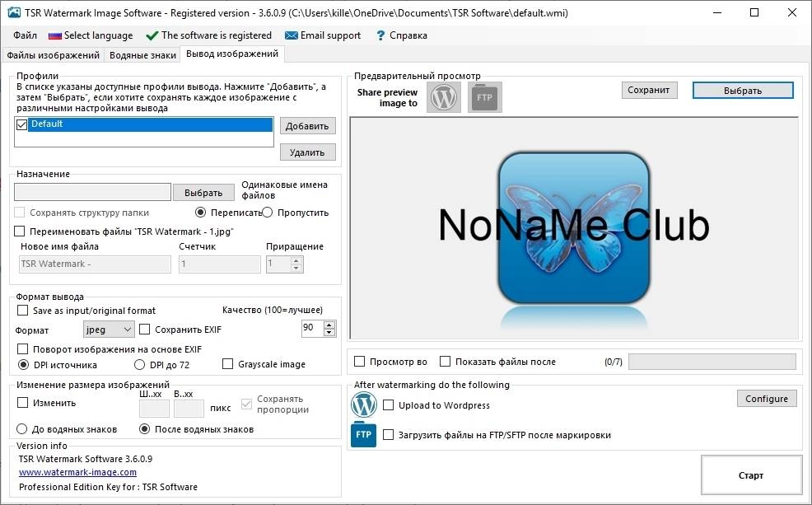The width and height of the screenshot is (812, 505).
Task: Select the Default profile row
Action: pos(150,124)
